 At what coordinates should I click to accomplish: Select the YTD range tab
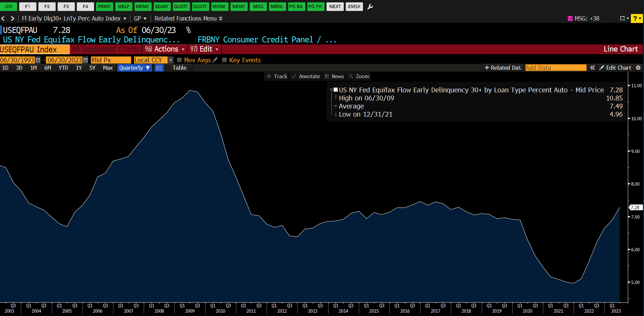click(x=63, y=68)
